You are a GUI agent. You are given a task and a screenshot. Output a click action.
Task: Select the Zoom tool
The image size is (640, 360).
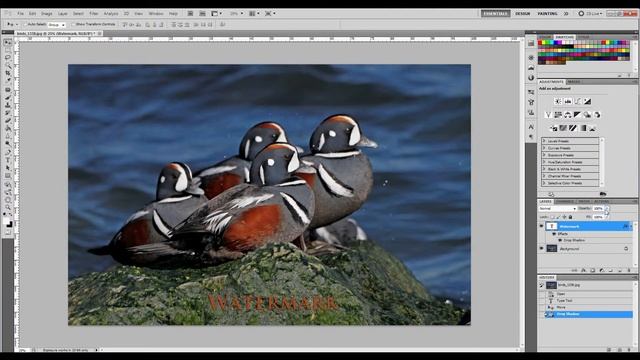coord(8,208)
